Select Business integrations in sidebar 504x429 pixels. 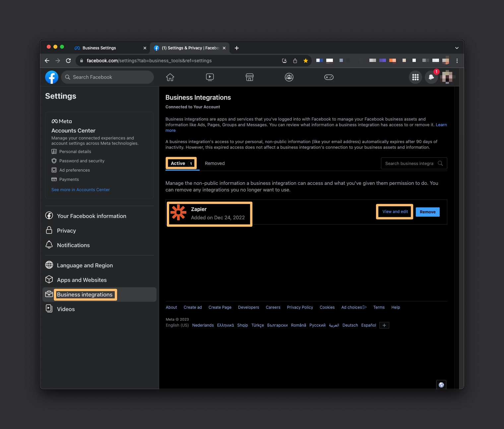tap(99, 295)
